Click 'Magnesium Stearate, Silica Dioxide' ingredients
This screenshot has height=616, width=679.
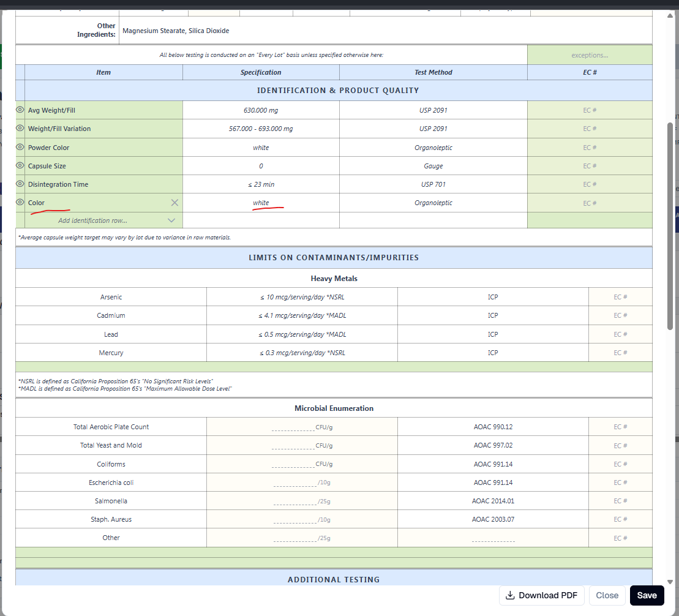(176, 31)
